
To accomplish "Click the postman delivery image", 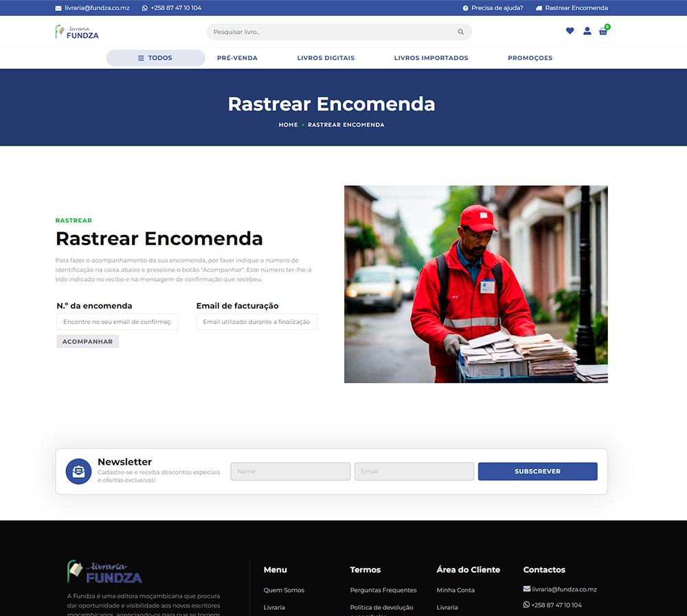I will [475, 284].
